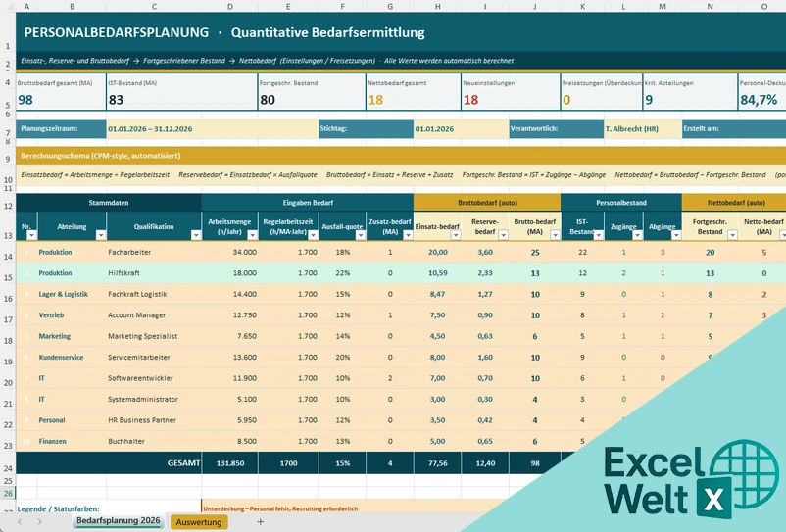Click the Kundenservice department cell
Screen dimensions: 786x532
[72, 358]
